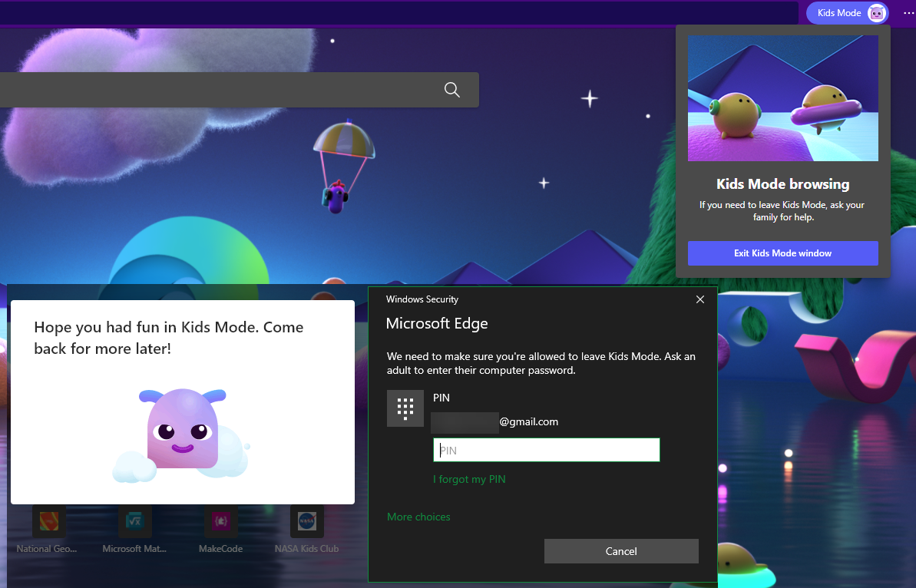Click the Microsoft Edge dialog heading
Screen dimensions: 916x588
click(436, 323)
